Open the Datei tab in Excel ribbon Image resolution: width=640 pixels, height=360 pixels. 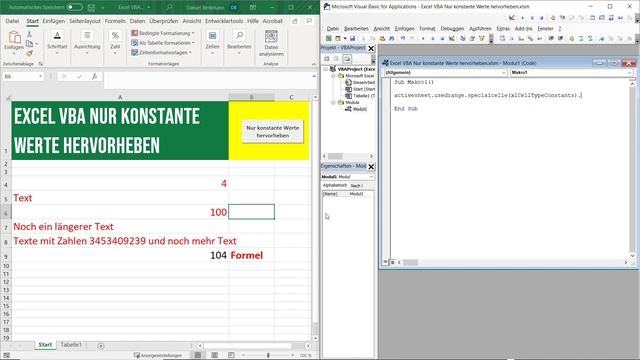click(12, 21)
